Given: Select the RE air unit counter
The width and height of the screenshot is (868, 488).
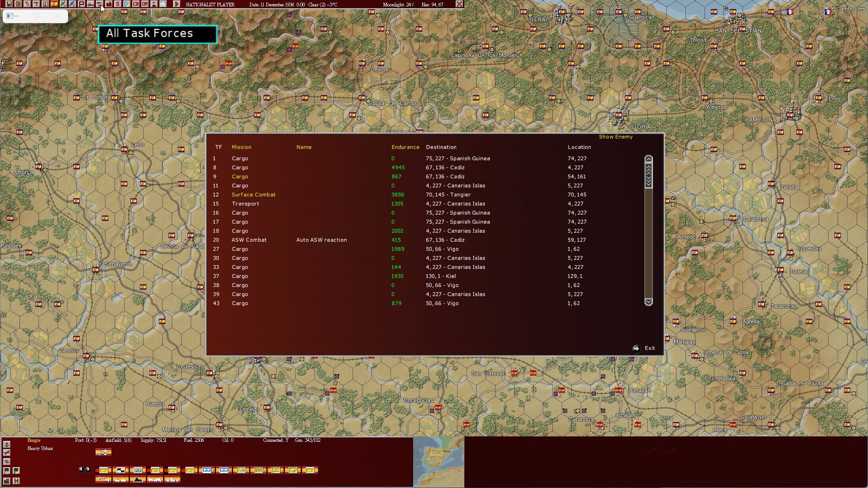Looking at the screenshot, I should [x=103, y=452].
